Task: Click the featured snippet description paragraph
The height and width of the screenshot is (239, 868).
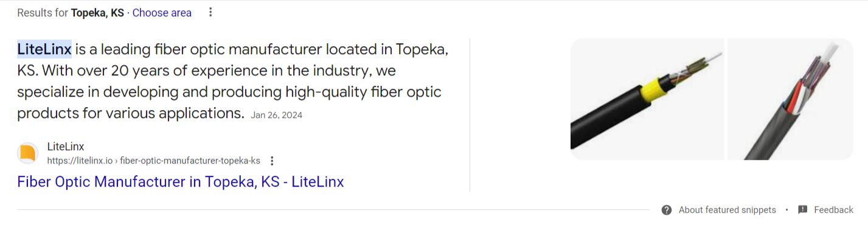Action: point(233,81)
